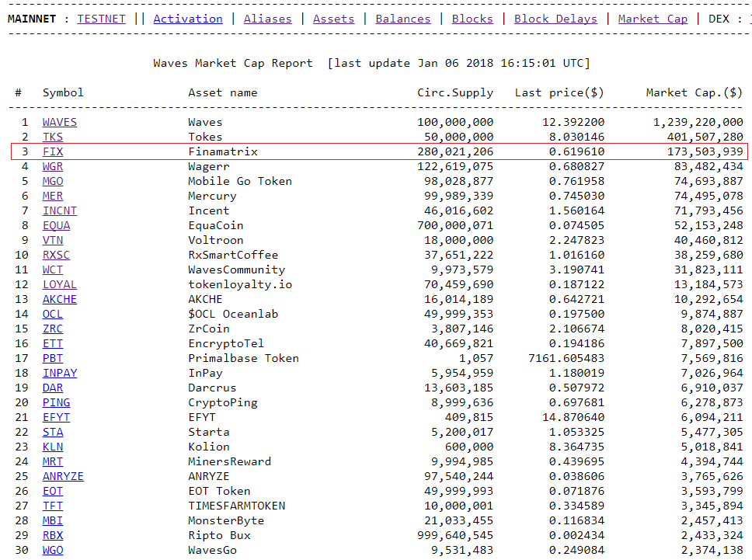Click 'MinersReward' asset name
The width and height of the screenshot is (752, 560).
click(x=229, y=461)
